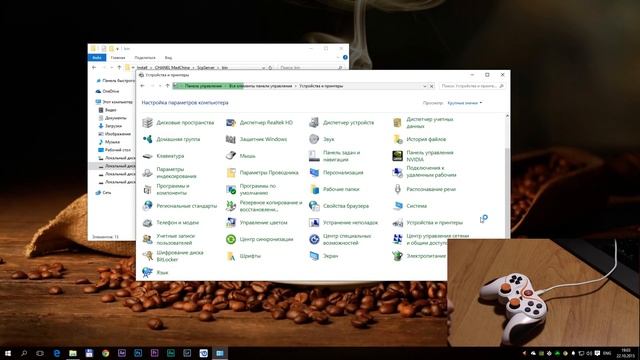The height and width of the screenshot is (360, 640).
Task: Open the Вид tab in Explorer window
Action: (x=168, y=58)
